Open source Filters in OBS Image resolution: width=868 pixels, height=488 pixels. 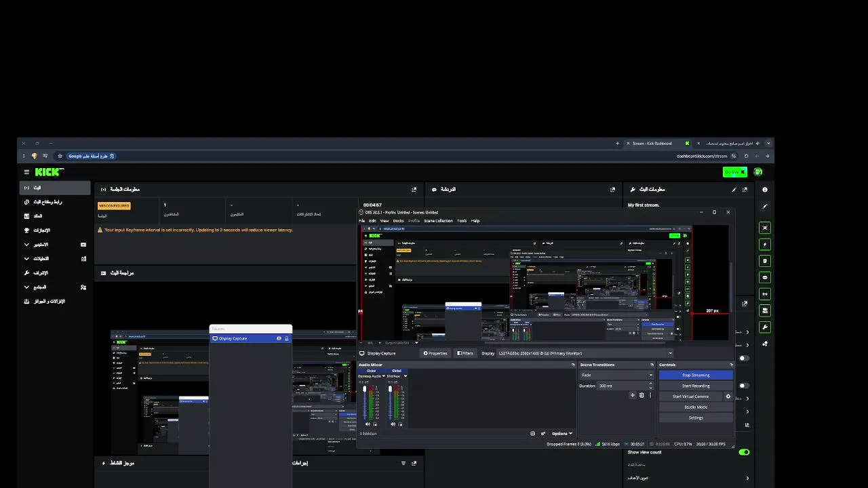(465, 353)
